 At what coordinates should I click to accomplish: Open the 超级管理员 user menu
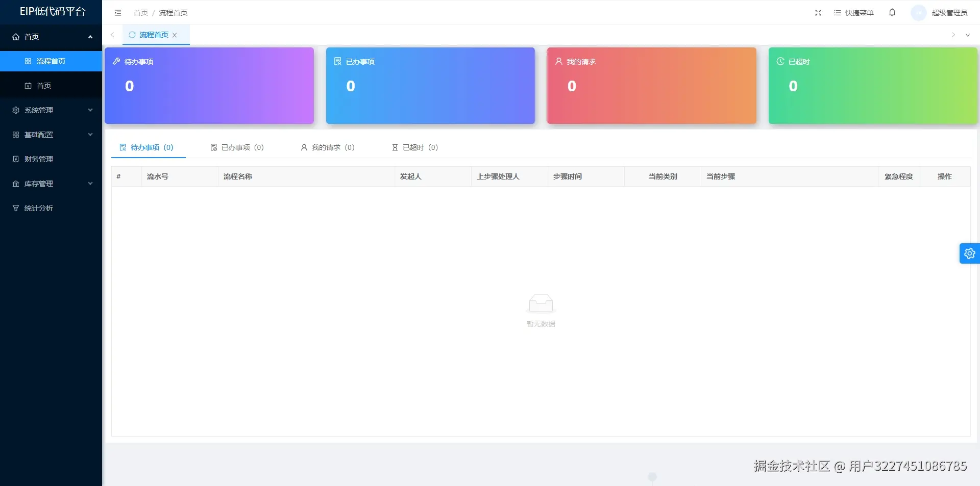[949, 13]
